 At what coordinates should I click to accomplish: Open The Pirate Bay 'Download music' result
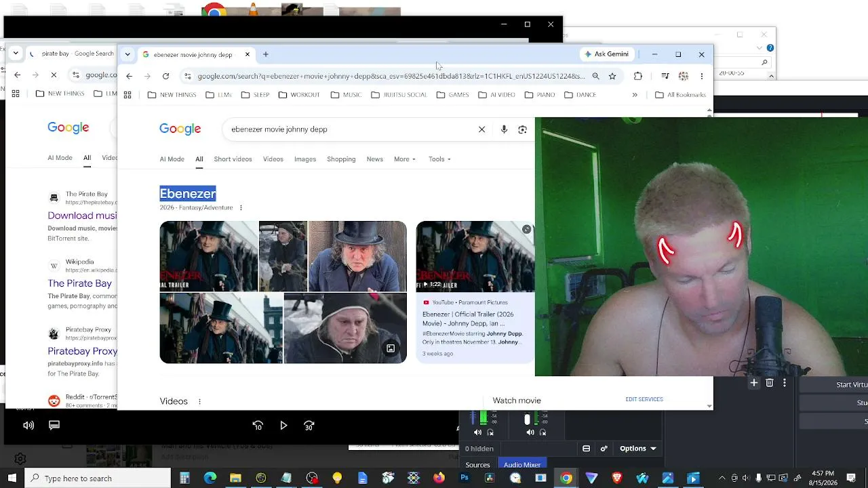tap(82, 216)
